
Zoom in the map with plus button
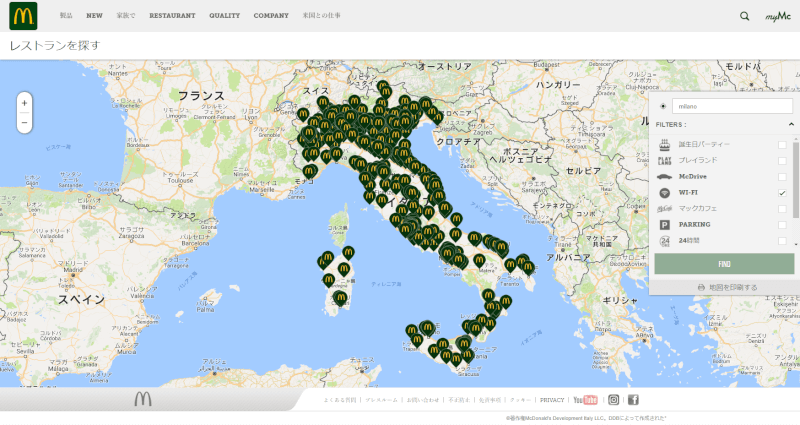(x=24, y=102)
